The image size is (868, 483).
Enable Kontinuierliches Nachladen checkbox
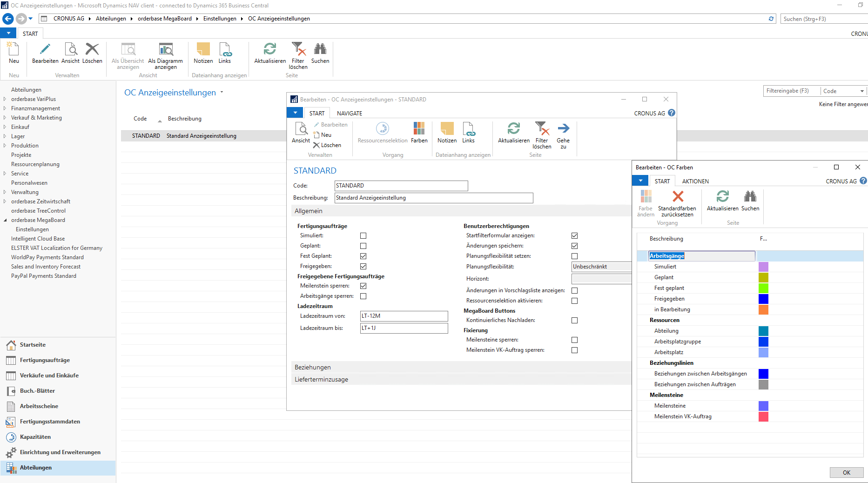tap(574, 320)
